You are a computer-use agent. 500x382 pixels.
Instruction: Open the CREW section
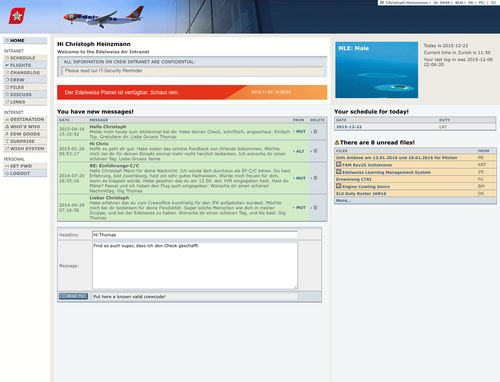(25, 80)
